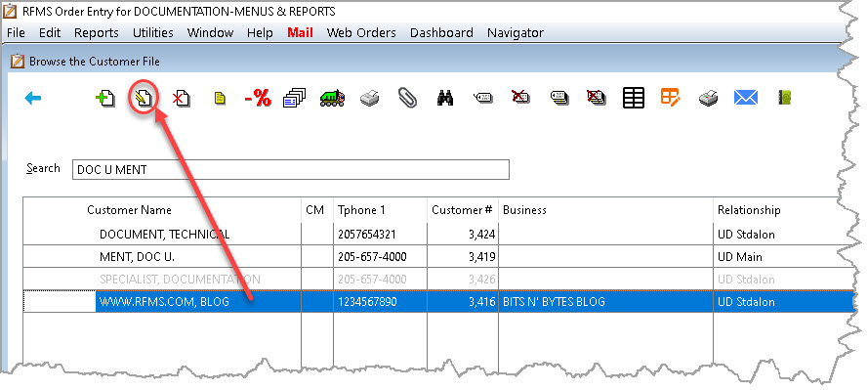Click the red minus percent discount icon
Screen dimensions: 868x390
258,99
